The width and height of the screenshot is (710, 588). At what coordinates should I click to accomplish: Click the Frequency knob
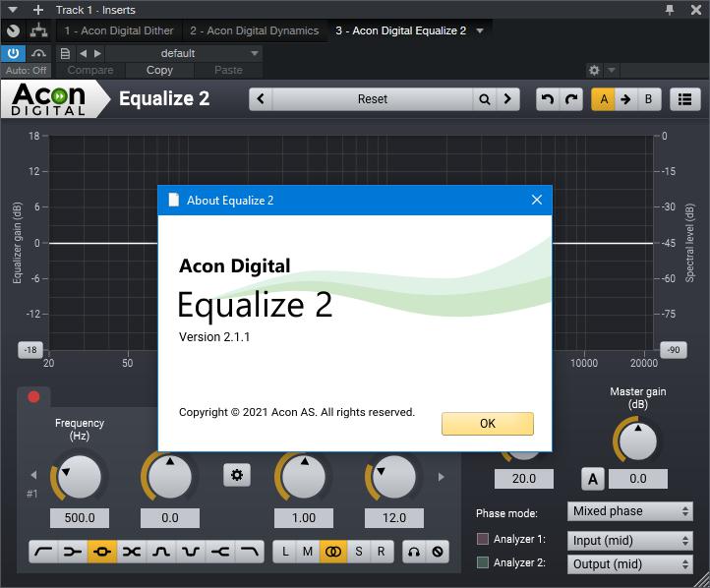tap(80, 477)
